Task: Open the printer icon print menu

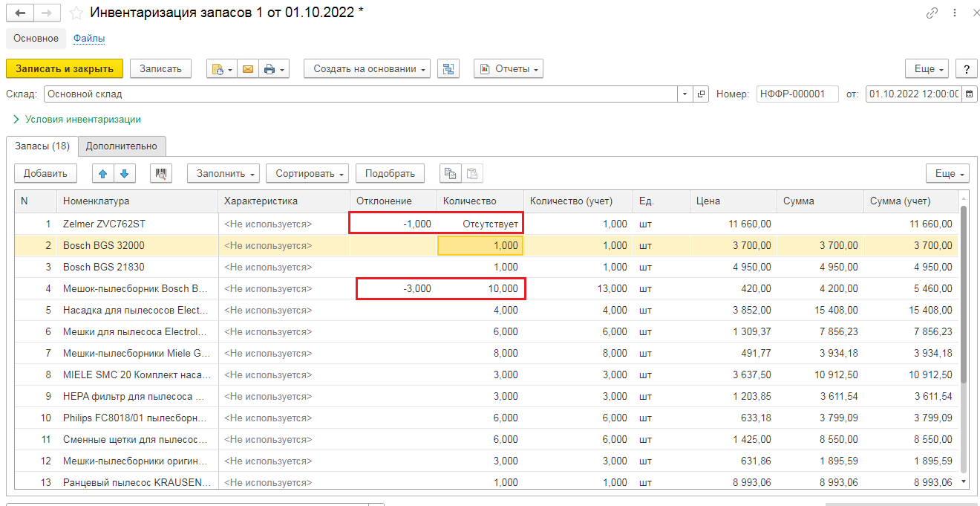Action: (273, 68)
